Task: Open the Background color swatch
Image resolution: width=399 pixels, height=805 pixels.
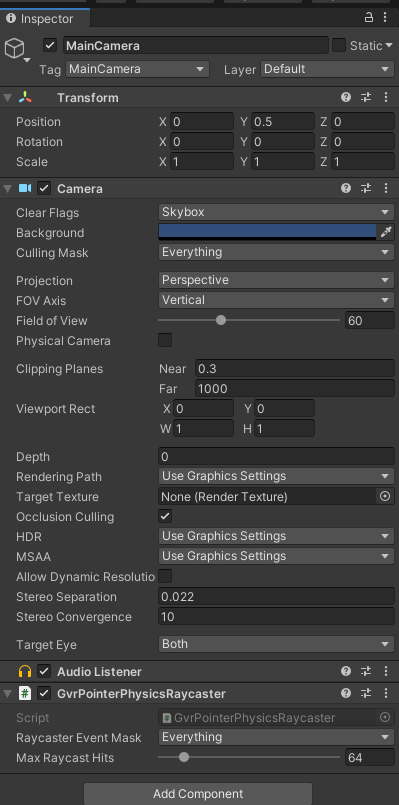Action: [x=267, y=232]
